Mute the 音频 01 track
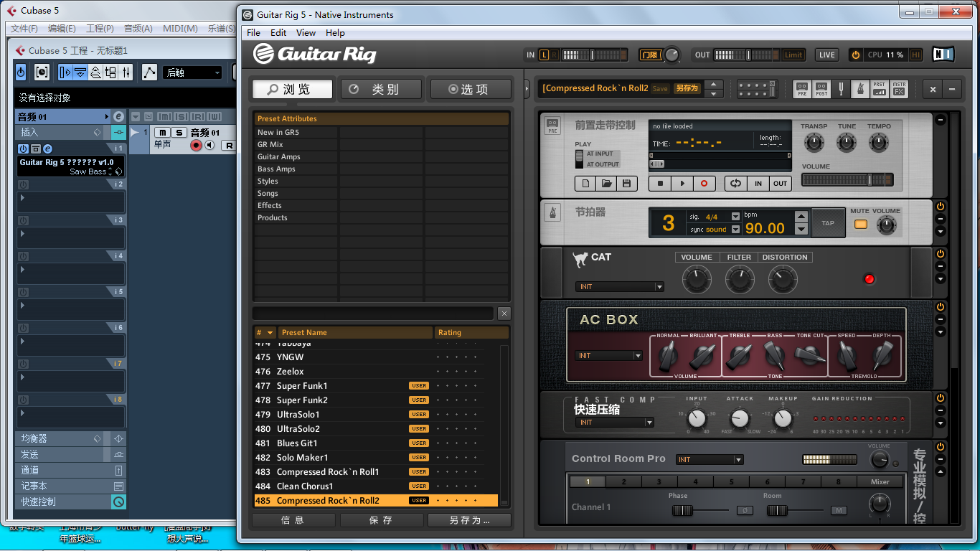Screen dimensions: 980x551 coord(163,133)
